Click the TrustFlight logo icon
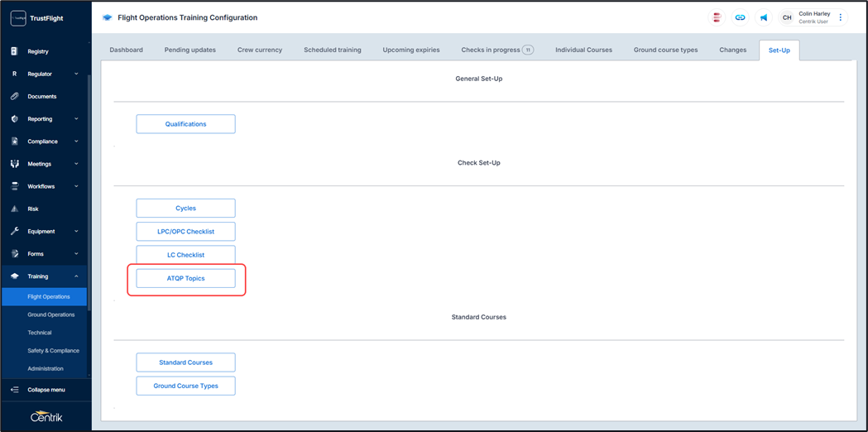The width and height of the screenshot is (868, 432). click(18, 18)
